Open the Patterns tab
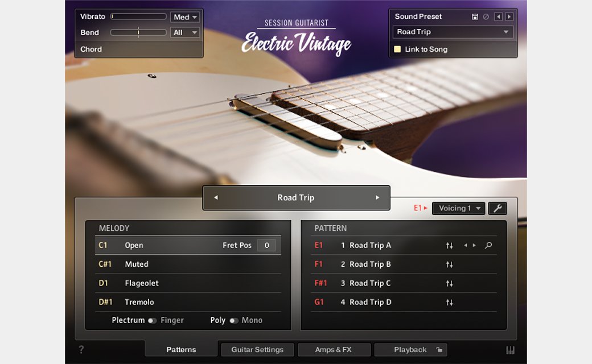The height and width of the screenshot is (364, 592). (181, 350)
